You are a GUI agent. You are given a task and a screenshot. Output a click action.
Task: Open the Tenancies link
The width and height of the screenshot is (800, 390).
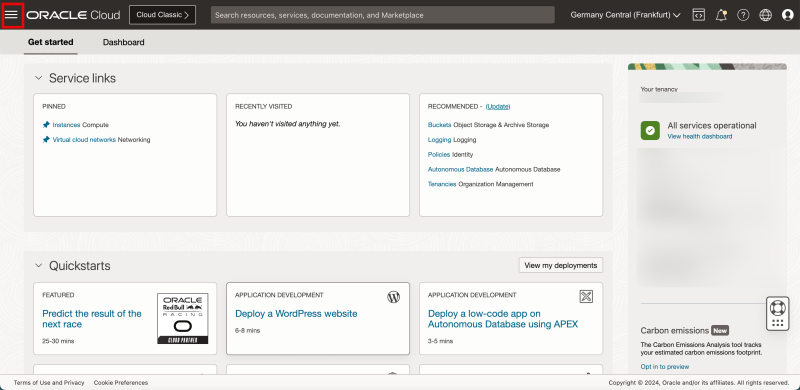442,184
